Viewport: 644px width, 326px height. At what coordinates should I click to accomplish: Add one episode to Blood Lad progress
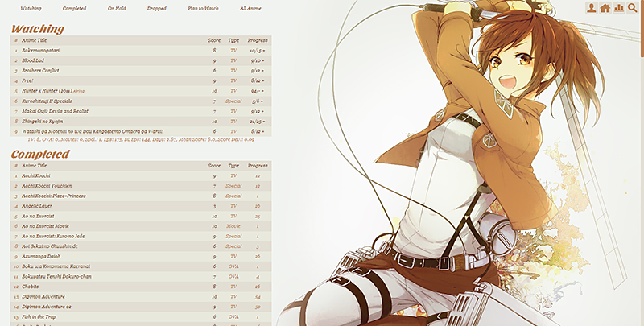coord(263,60)
